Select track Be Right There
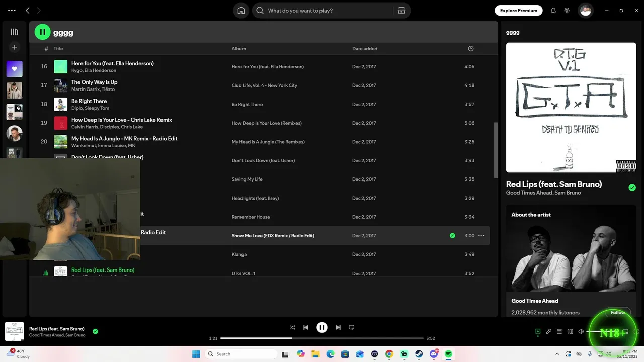 (89, 101)
